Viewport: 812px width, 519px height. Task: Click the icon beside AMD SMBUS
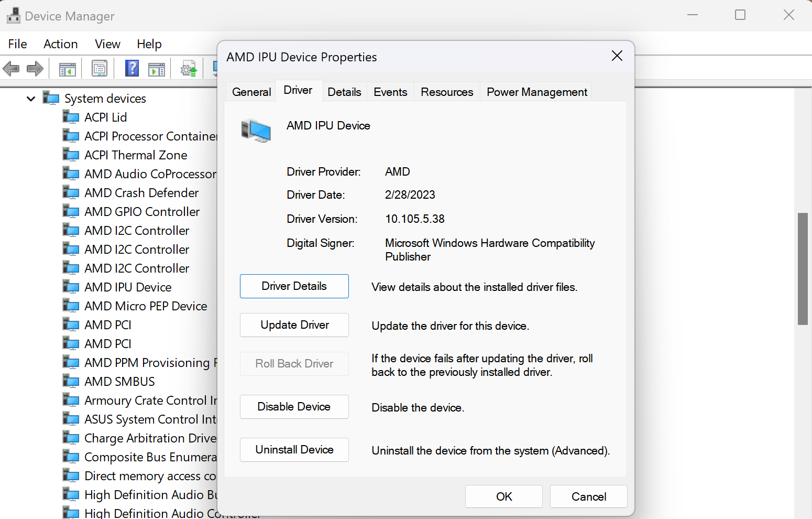coord(71,380)
